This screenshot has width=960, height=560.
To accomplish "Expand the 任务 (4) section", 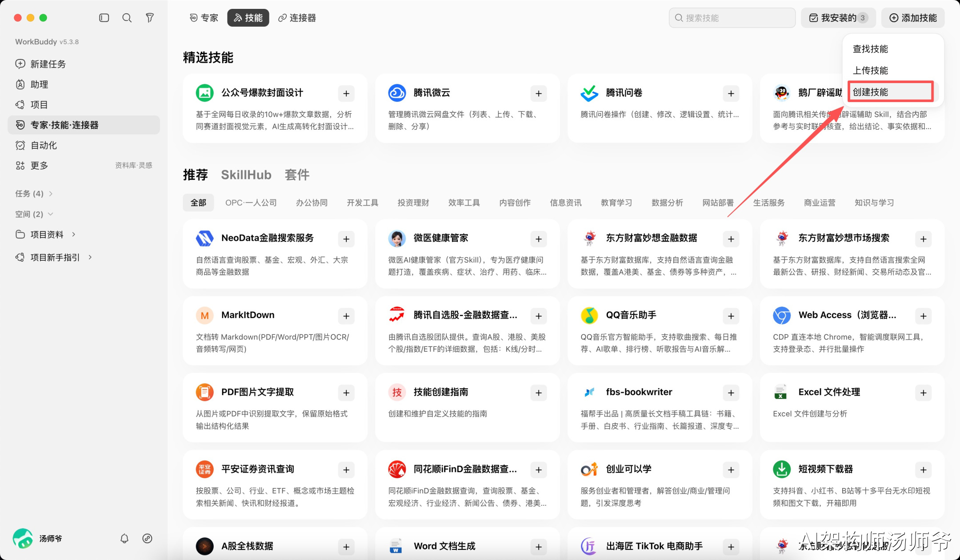I will [x=34, y=194].
